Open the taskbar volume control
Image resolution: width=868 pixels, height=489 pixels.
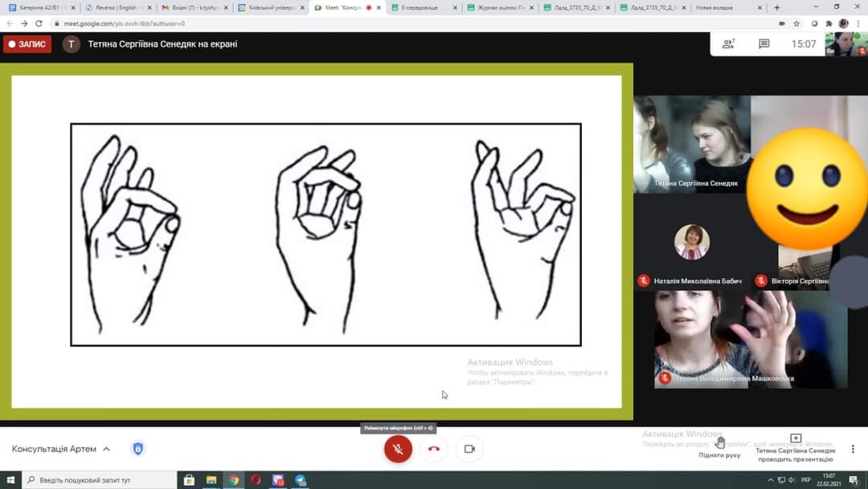pyautogui.click(x=792, y=480)
